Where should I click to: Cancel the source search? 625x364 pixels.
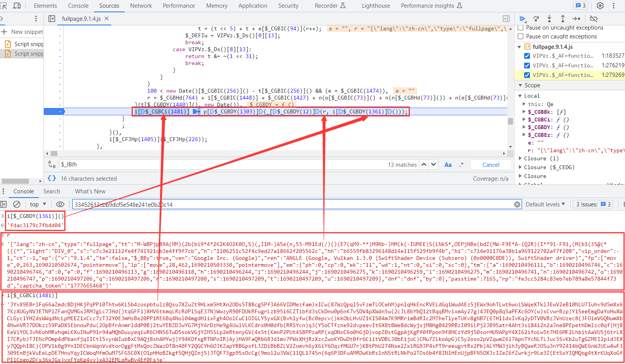[491, 165]
